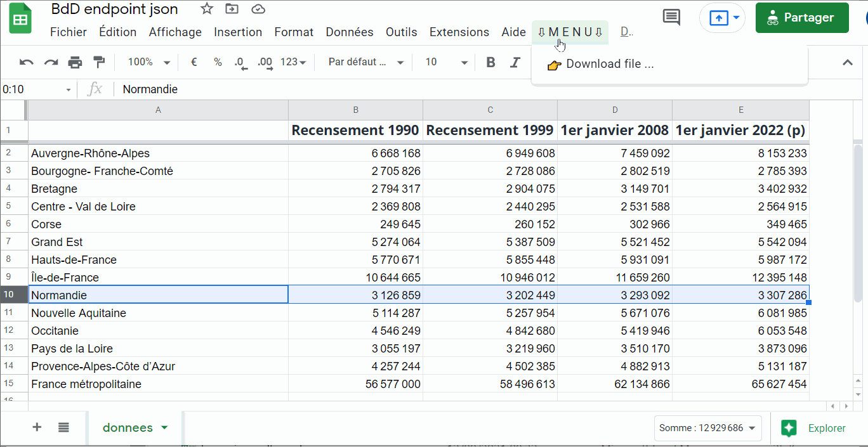Expand the name box dropdown arrow
The image size is (868, 447).
point(69,90)
